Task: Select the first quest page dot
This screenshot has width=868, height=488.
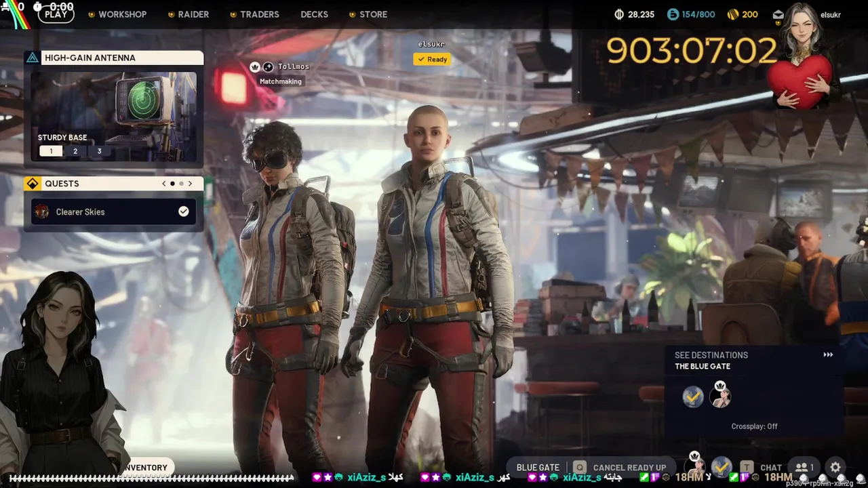Action: point(172,184)
